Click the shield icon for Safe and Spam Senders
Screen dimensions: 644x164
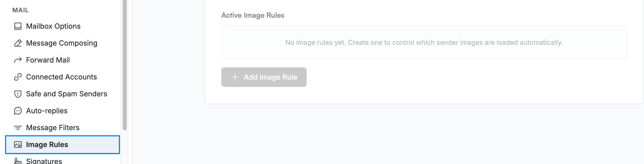click(x=18, y=94)
